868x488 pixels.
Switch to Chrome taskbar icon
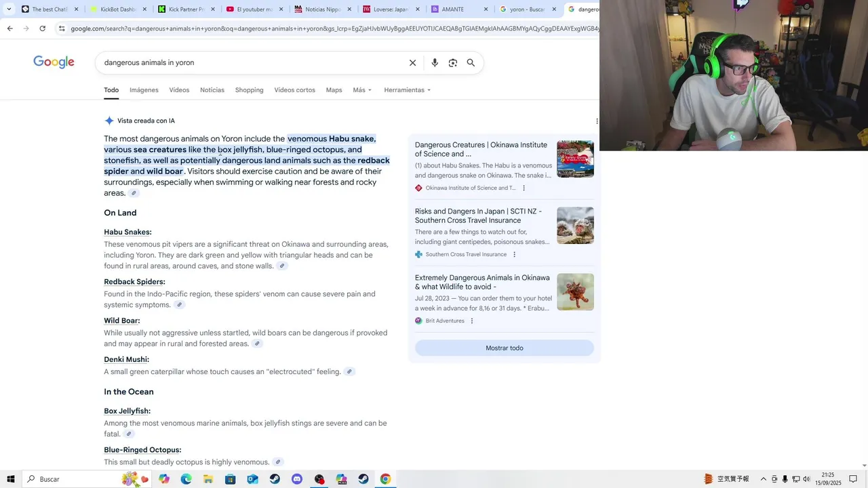(385, 479)
